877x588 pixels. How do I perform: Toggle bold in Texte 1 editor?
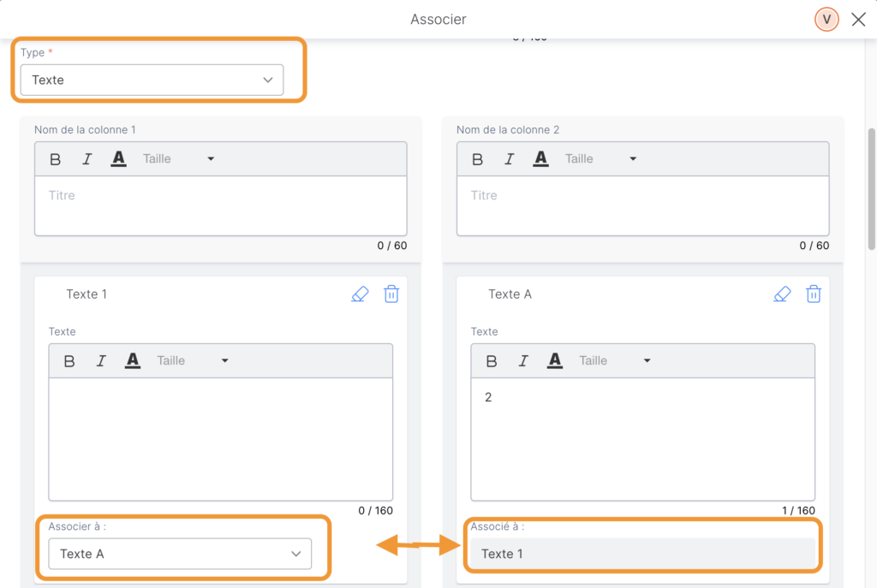69,361
